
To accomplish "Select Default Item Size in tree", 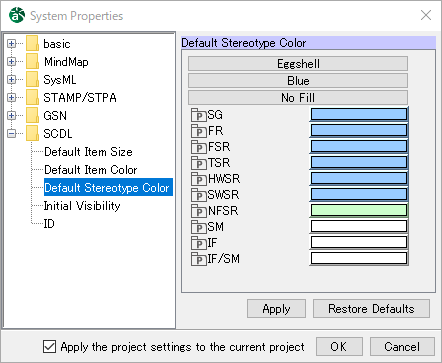I will tap(88, 152).
